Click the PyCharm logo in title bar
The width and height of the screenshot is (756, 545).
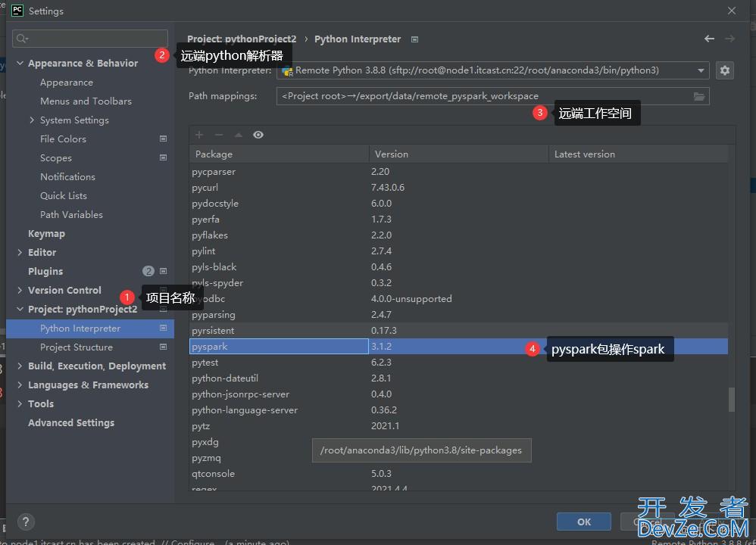17,11
